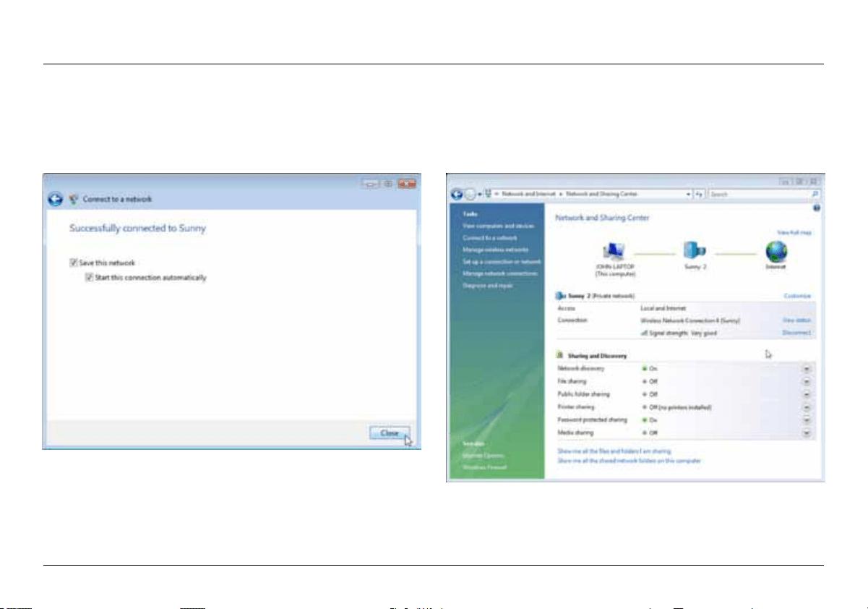The width and height of the screenshot is (868, 609).
Task: Click Back arrow in Connect to a network dialog
Action: (x=56, y=199)
